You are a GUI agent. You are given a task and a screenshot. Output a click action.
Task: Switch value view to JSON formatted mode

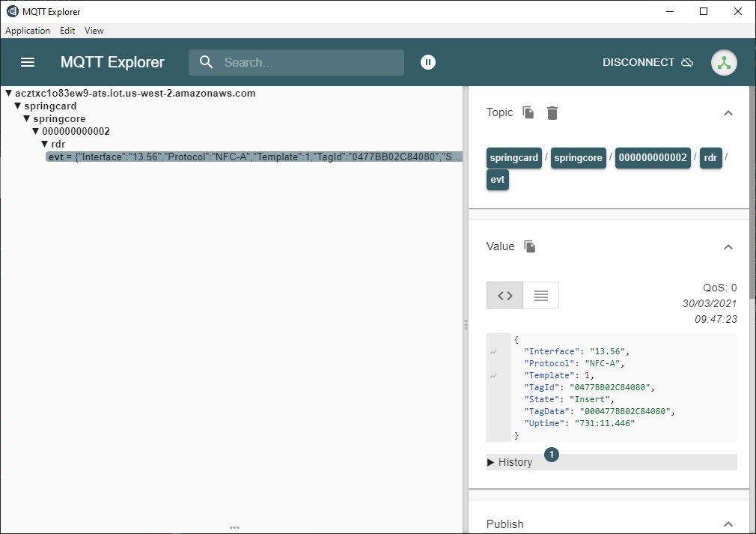coord(504,295)
